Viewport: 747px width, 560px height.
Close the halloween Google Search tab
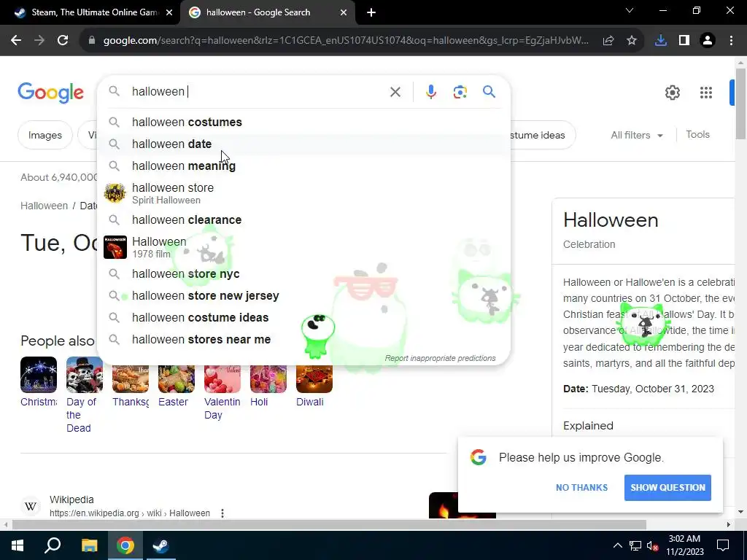(344, 12)
